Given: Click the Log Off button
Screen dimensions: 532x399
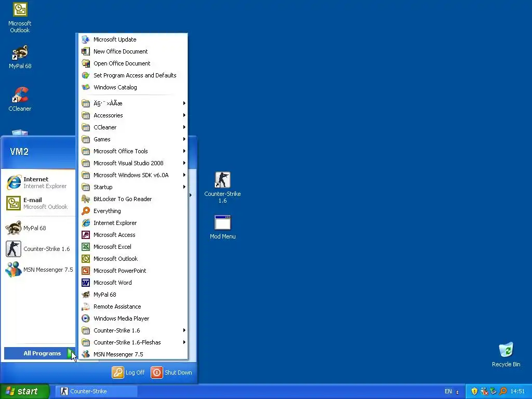Looking at the screenshot, I should [x=128, y=373].
